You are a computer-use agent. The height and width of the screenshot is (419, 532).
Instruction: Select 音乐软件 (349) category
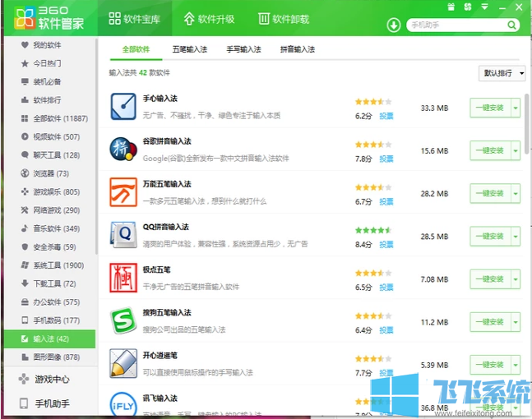(50, 228)
